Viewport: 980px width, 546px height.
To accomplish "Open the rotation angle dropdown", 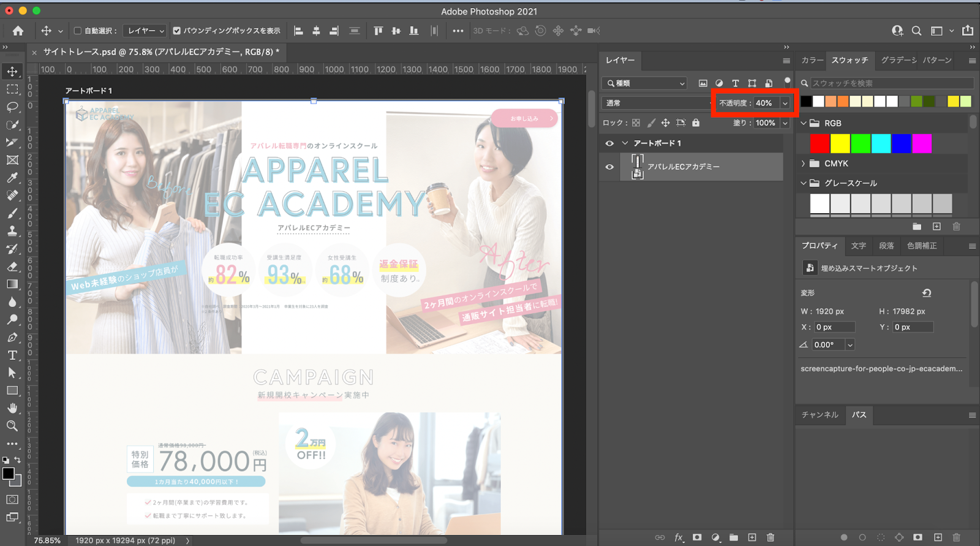I will 850,345.
